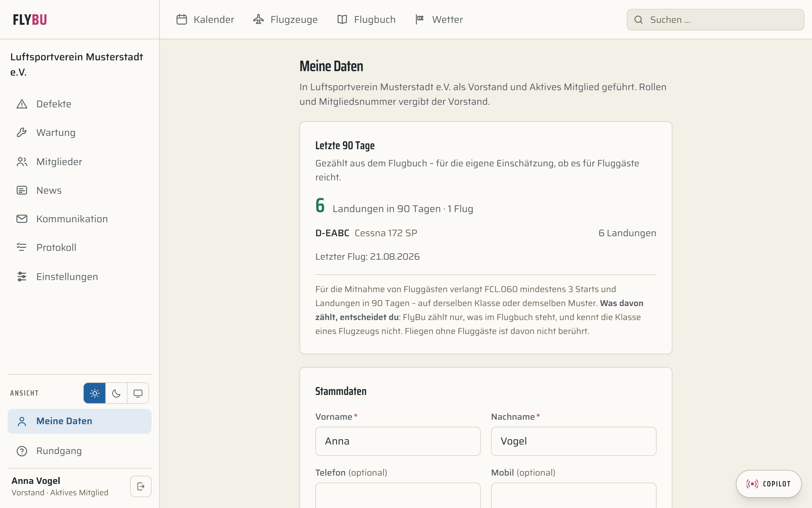The width and height of the screenshot is (812, 508).
Task: Switch to dark theme
Action: pyautogui.click(x=116, y=393)
